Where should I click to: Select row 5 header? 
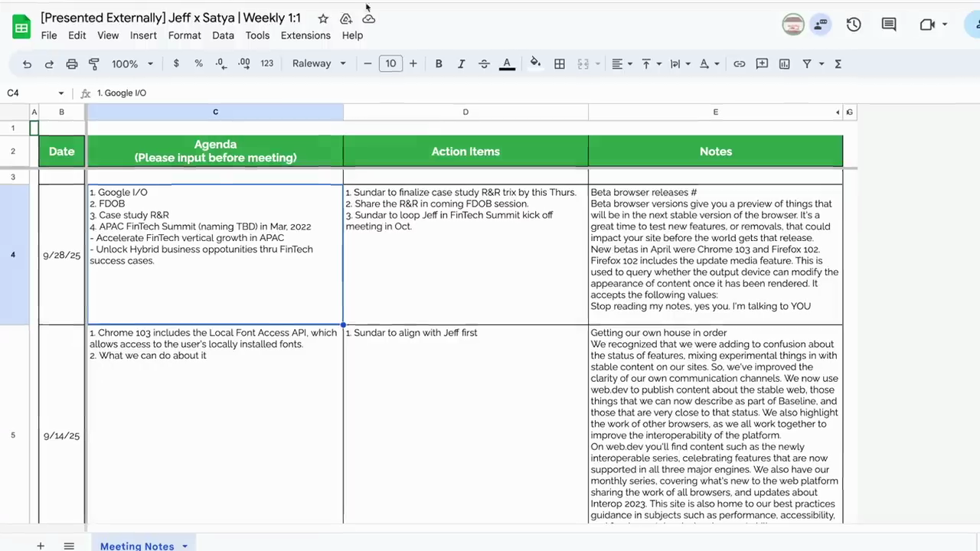tap(13, 435)
